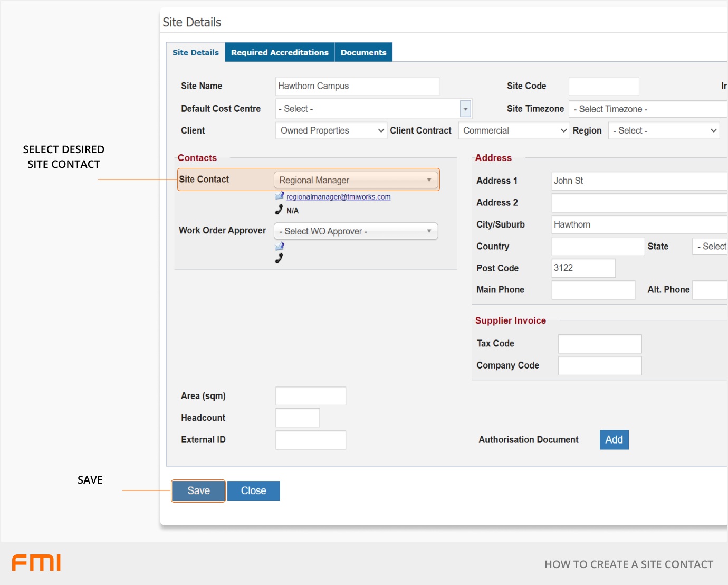This screenshot has height=585, width=728.
Task: Click the FMI logo
Action: coord(36,563)
